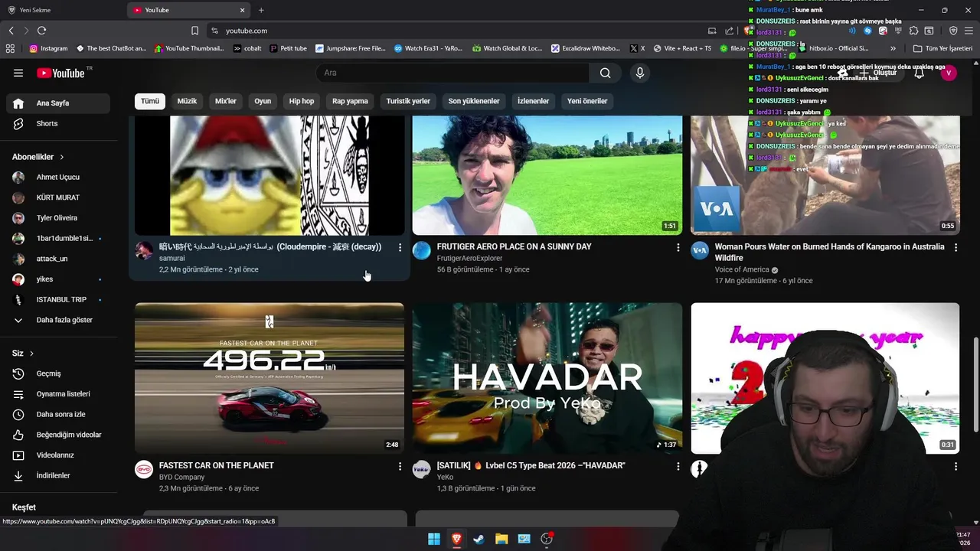
Task: Open File Explorer from taskbar
Action: coord(501,539)
